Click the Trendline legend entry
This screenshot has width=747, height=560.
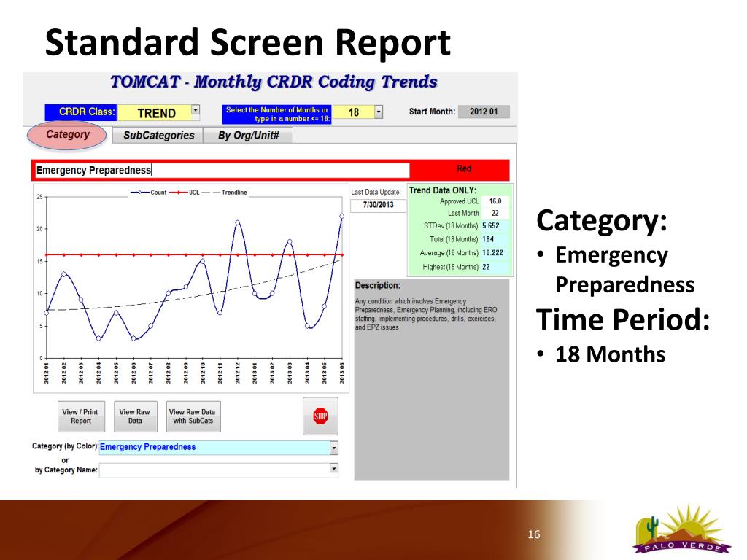(x=225, y=192)
